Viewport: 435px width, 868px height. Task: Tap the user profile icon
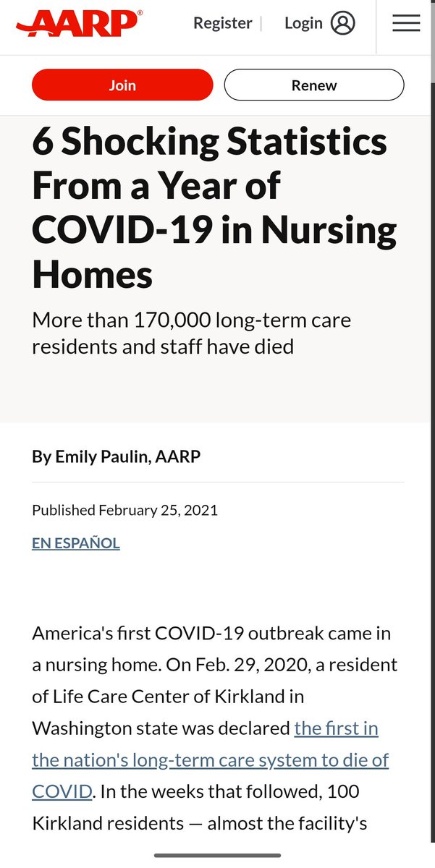pyautogui.click(x=343, y=23)
